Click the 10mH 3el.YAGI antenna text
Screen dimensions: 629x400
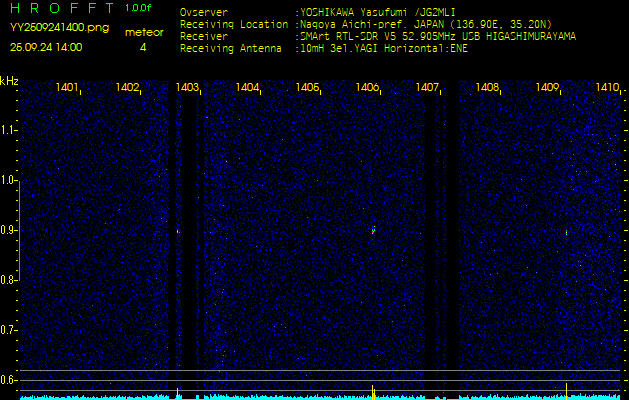pyautogui.click(x=384, y=49)
